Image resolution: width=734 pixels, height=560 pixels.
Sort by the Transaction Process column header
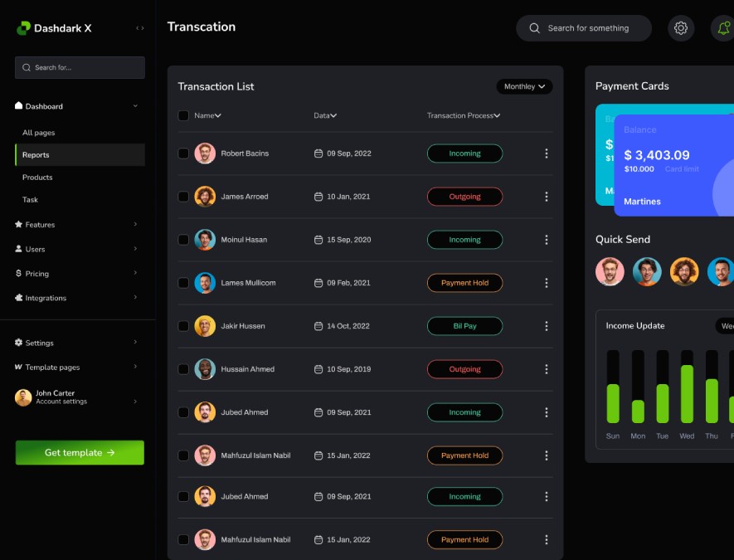464,115
